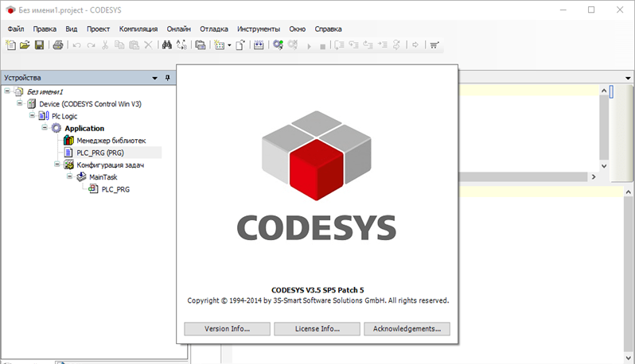Click the Version Info... button
The height and width of the screenshot is (364, 635).
pos(228,329)
